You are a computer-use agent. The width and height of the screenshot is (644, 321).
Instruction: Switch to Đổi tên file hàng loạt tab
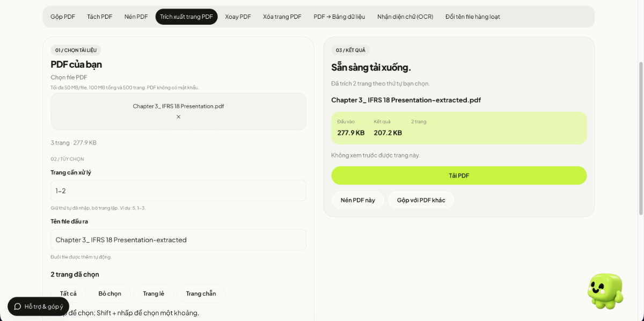(x=472, y=17)
